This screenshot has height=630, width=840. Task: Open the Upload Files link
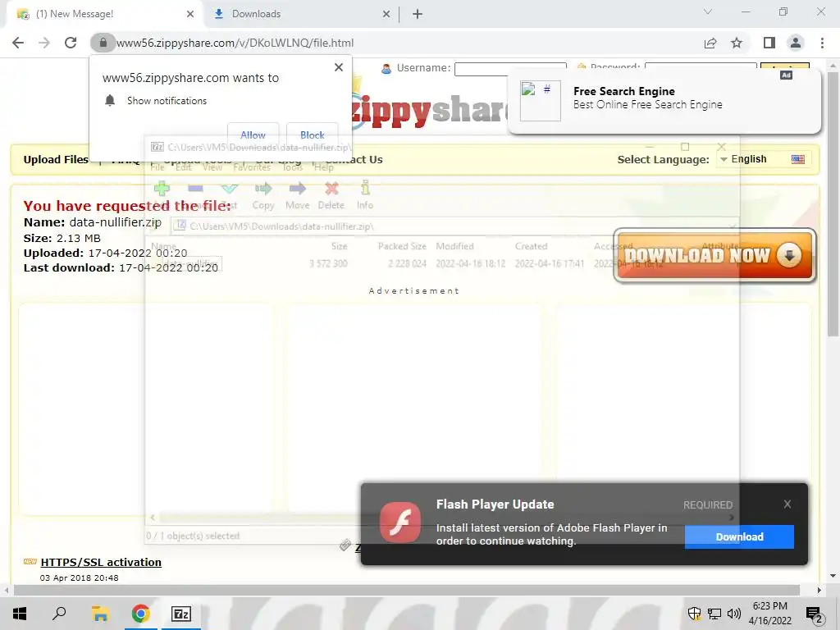coord(56,160)
